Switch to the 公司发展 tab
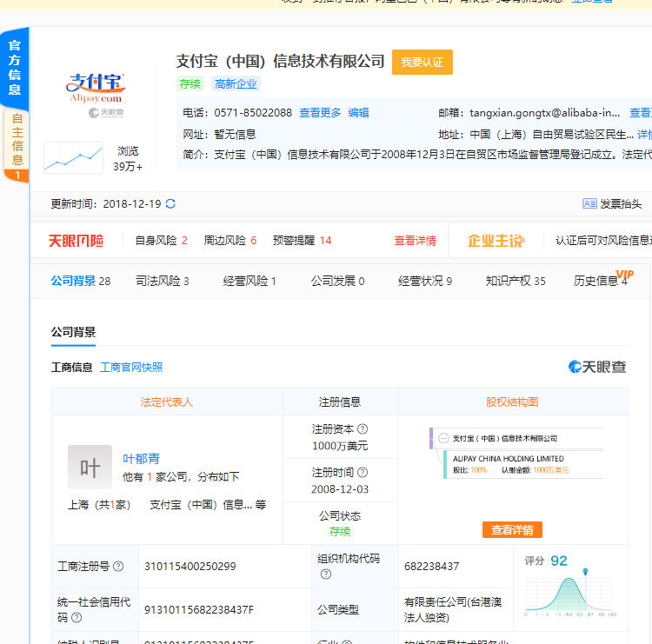 337,281
